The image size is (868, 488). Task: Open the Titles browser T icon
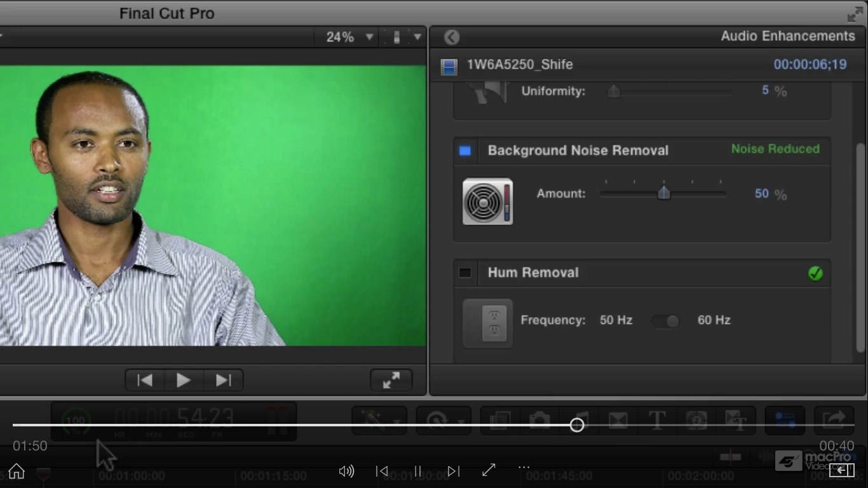pyautogui.click(x=657, y=421)
